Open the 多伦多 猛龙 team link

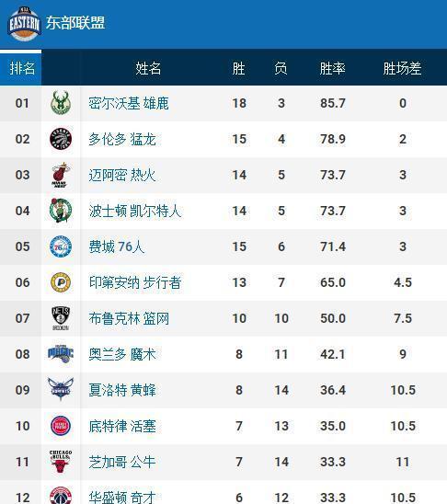122,140
